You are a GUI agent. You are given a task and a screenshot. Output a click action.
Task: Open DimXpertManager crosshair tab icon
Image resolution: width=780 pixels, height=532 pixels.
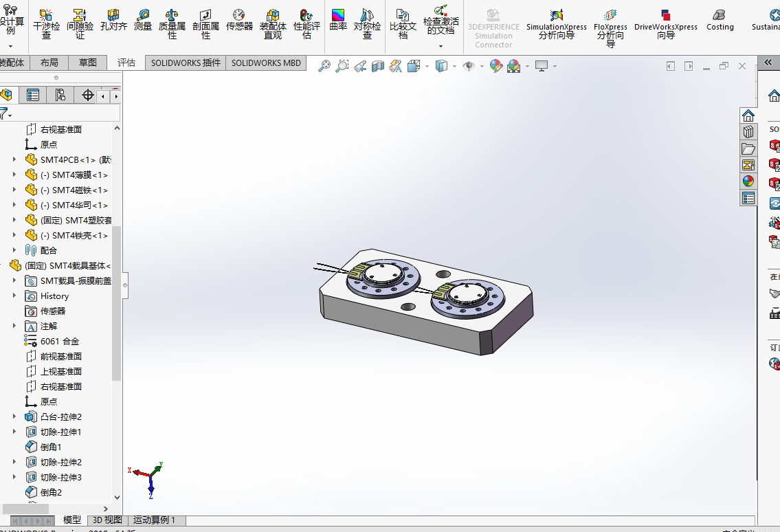click(87, 95)
